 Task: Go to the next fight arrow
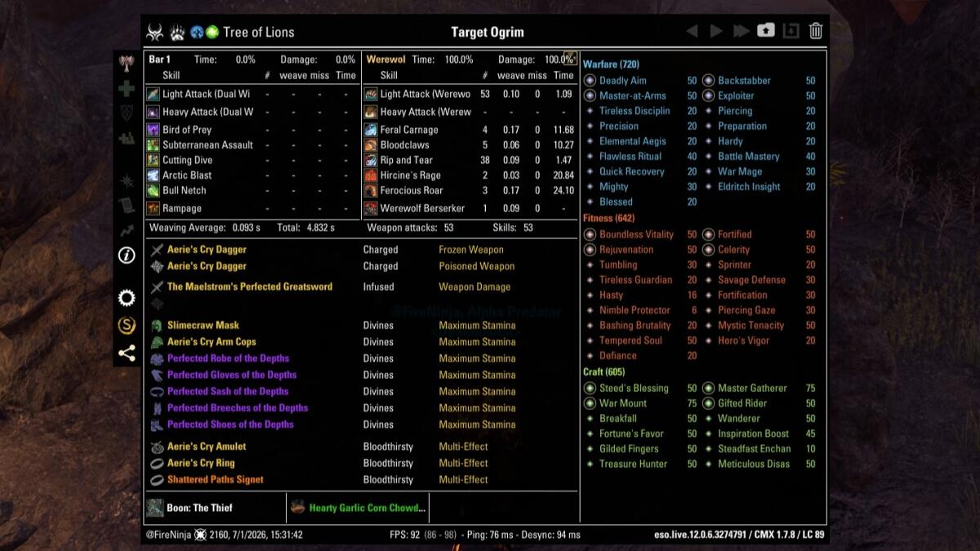(716, 31)
